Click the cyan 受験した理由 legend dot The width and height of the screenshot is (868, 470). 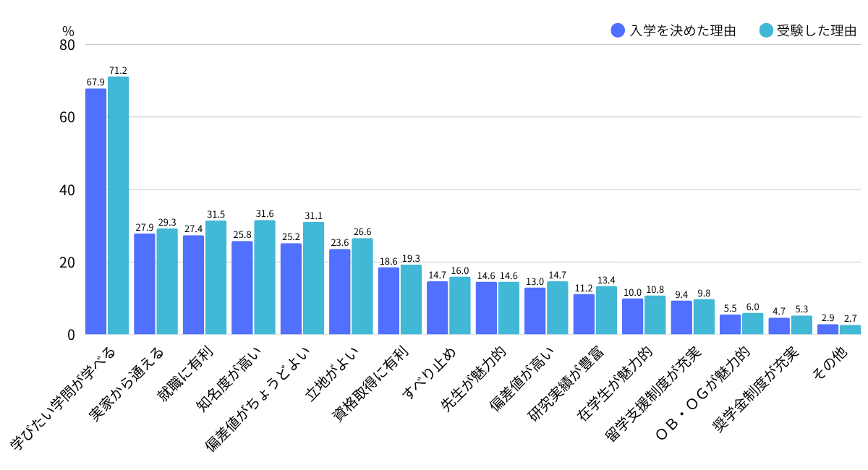click(767, 30)
